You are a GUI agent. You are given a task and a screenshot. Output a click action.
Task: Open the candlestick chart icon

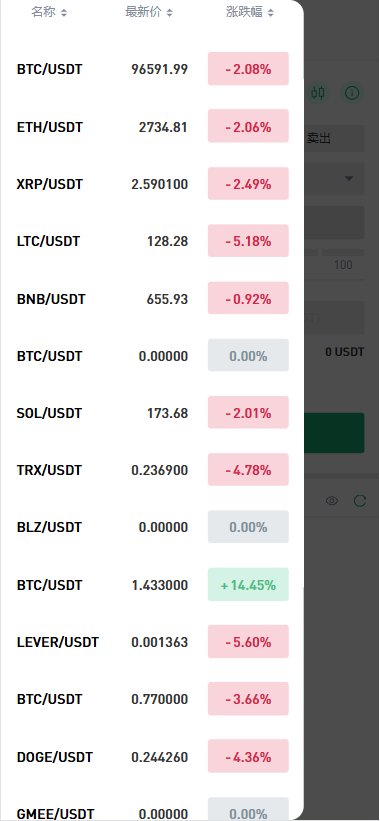pyautogui.click(x=318, y=93)
